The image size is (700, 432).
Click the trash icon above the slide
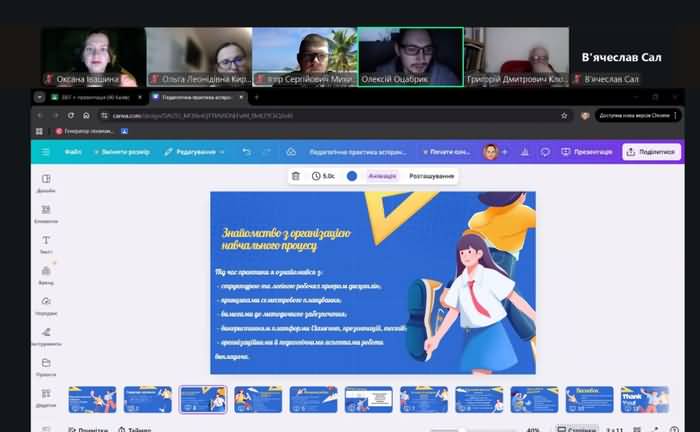(x=295, y=176)
